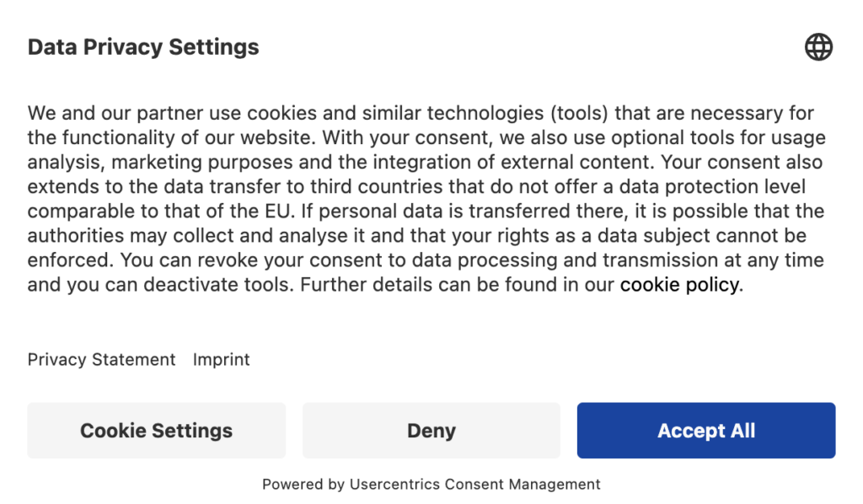Follow the cookie policy link
The width and height of the screenshot is (863, 504).
(680, 285)
